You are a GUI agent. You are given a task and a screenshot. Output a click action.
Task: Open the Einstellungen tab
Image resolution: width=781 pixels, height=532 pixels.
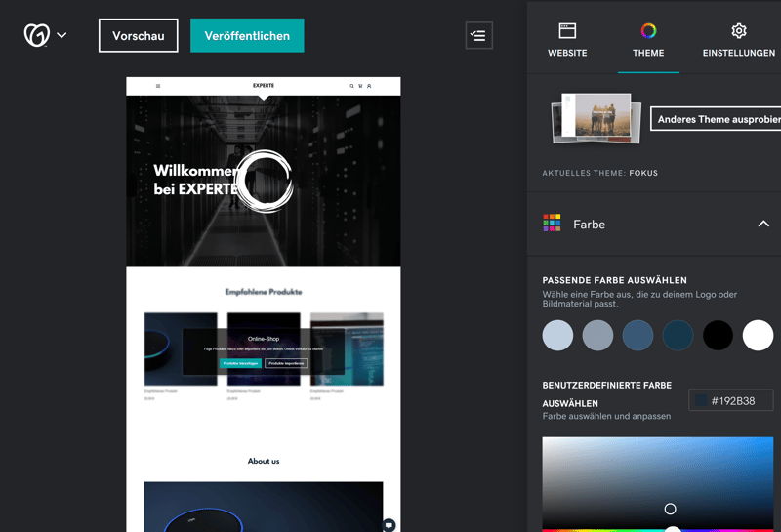pos(739,40)
